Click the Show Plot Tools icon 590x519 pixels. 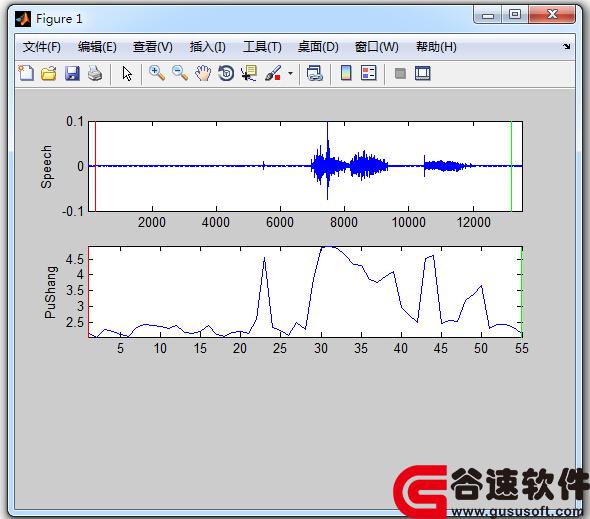click(423, 73)
